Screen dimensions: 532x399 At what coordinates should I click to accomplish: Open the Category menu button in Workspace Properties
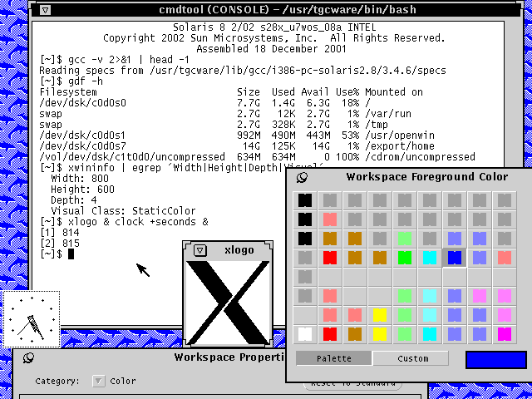coord(98,381)
